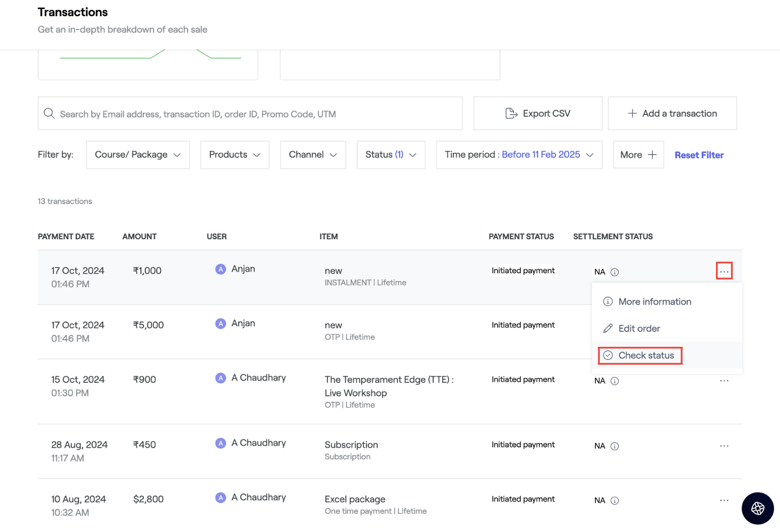
Task: Select More information from the row menu
Action: 654,302
